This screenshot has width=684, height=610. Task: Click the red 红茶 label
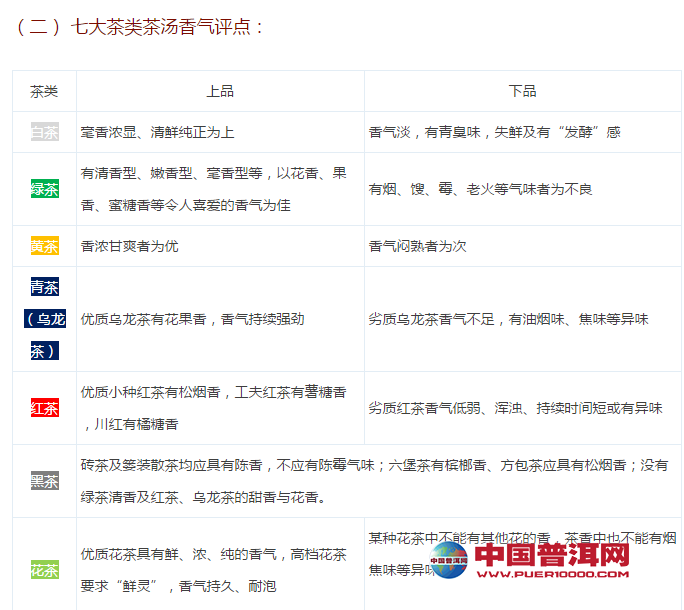click(44, 408)
